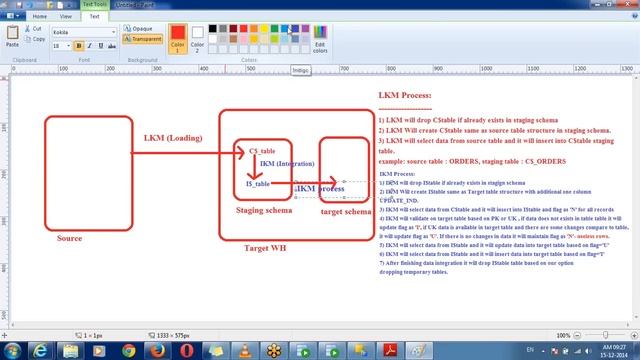Click the zoom out minus button
The width and height of the screenshot is (640, 360).
pyautogui.click(x=577, y=335)
